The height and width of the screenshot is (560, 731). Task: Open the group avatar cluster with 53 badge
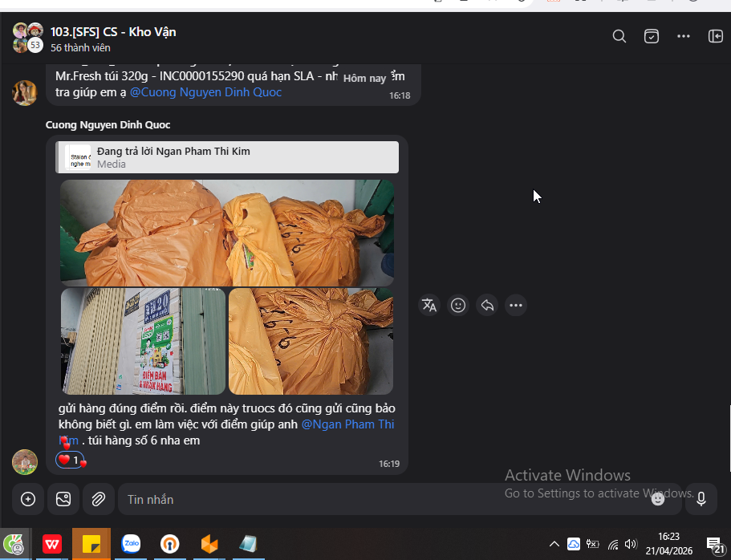tap(27, 38)
